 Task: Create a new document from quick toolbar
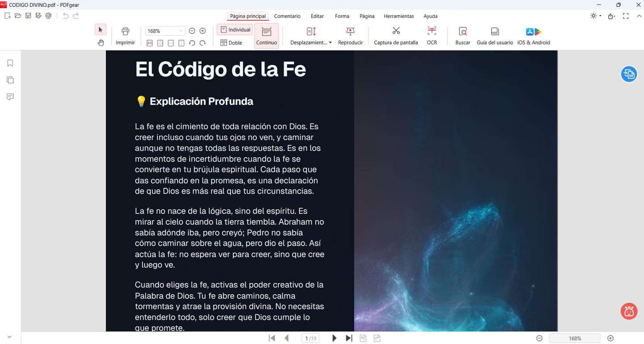7,16
